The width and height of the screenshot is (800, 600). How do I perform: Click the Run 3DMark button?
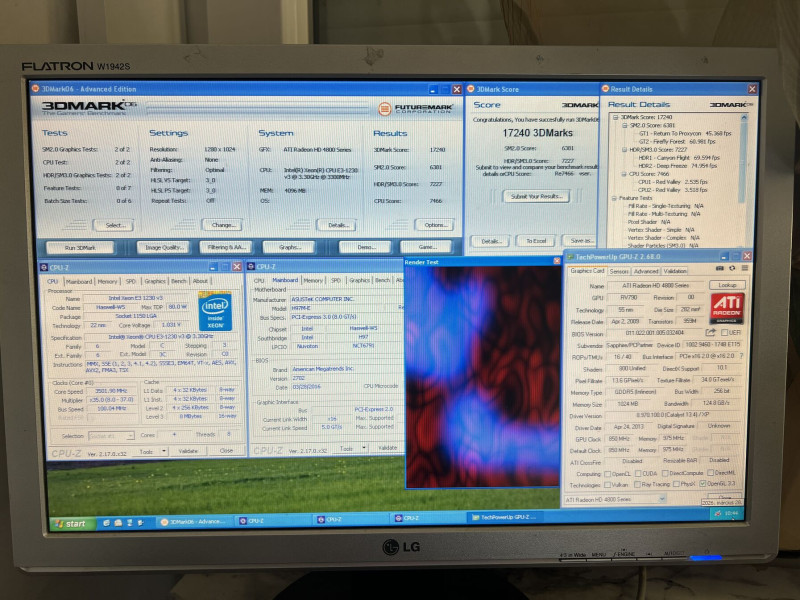pos(80,248)
